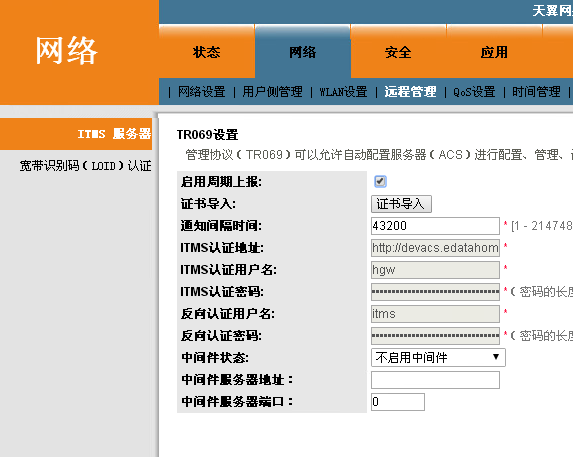
Task: Click the ITMS认证地址 URL field
Action: coord(435,248)
